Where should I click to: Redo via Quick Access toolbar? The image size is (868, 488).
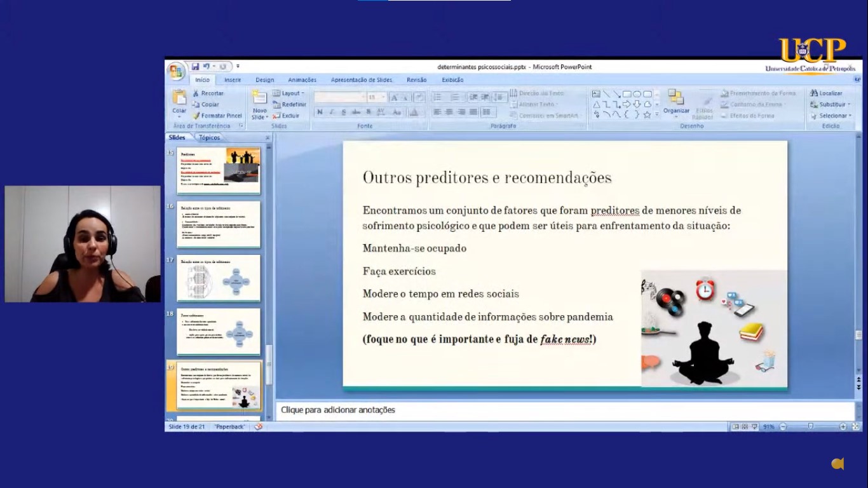[224, 66]
